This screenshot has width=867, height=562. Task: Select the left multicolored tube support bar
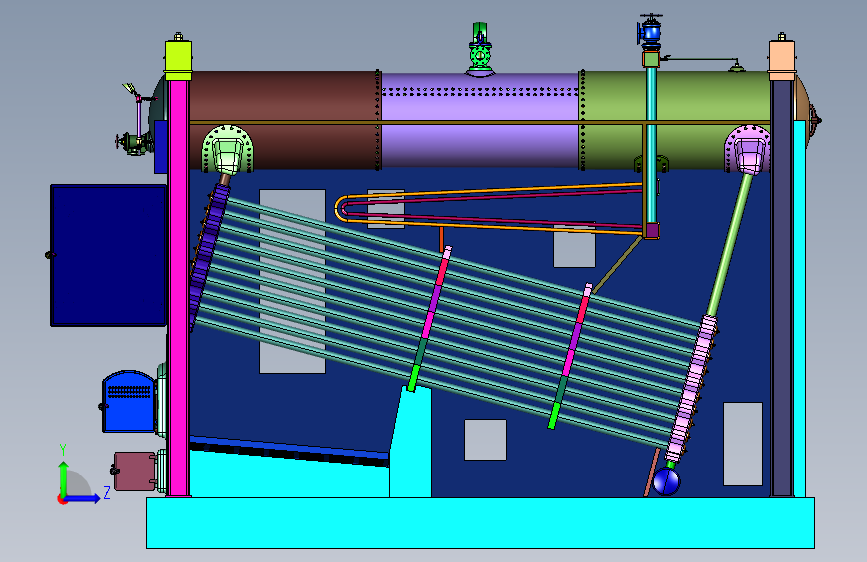pos(430,319)
